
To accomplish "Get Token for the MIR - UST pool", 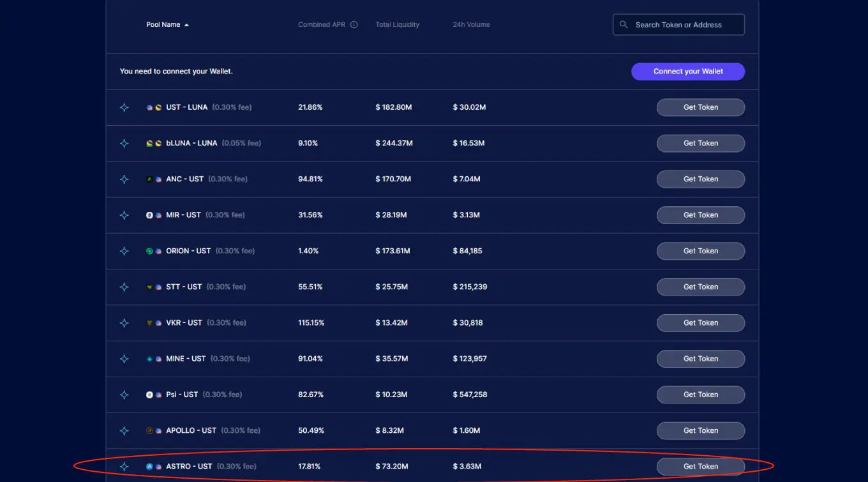I will pyautogui.click(x=701, y=215).
